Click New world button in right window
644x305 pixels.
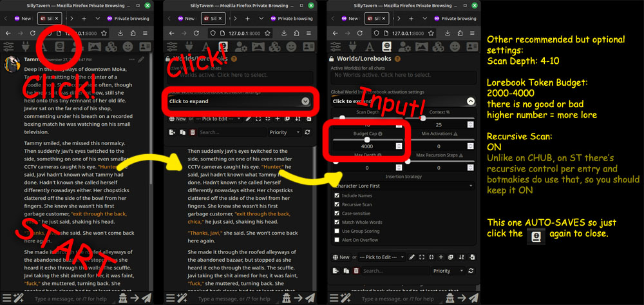[342, 257]
